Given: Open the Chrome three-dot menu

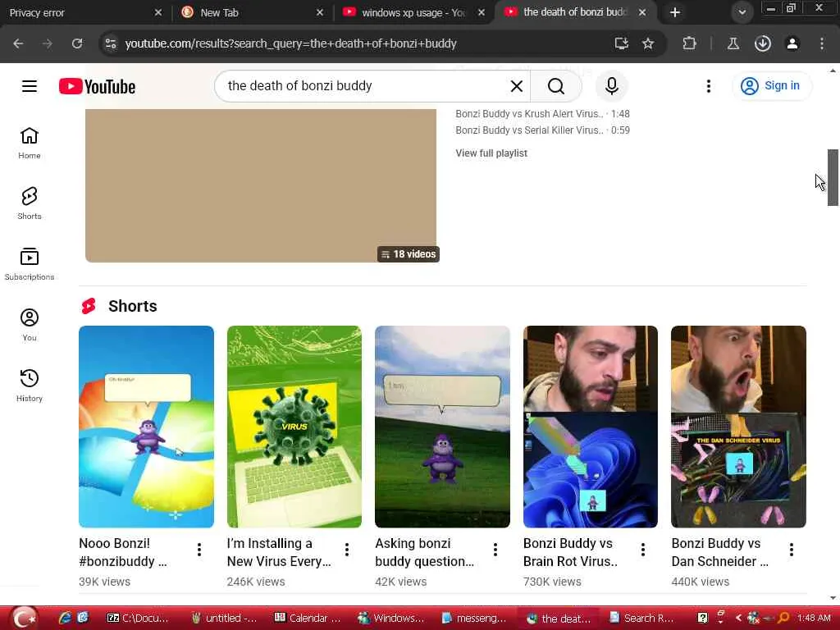Looking at the screenshot, I should (822, 43).
